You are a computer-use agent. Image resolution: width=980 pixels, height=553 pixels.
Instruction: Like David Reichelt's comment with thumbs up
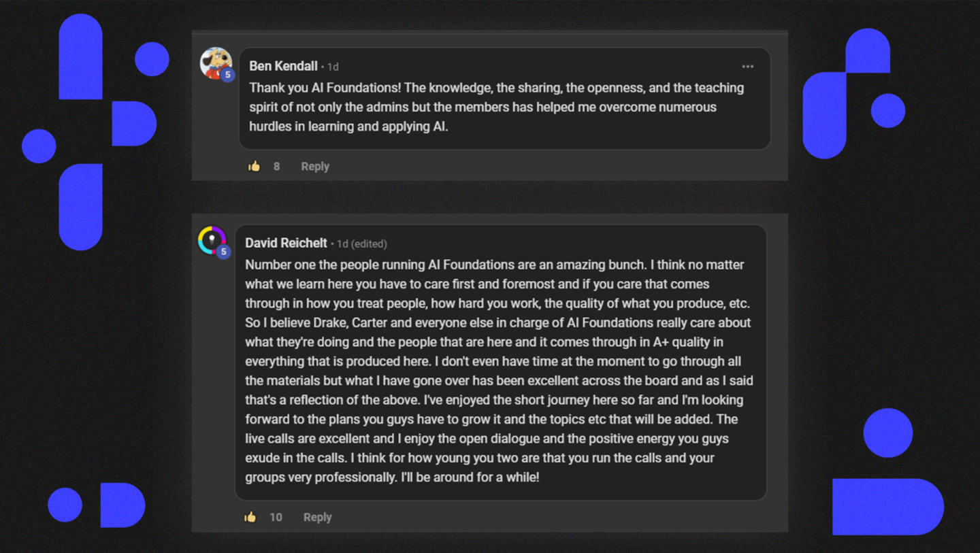tap(250, 517)
